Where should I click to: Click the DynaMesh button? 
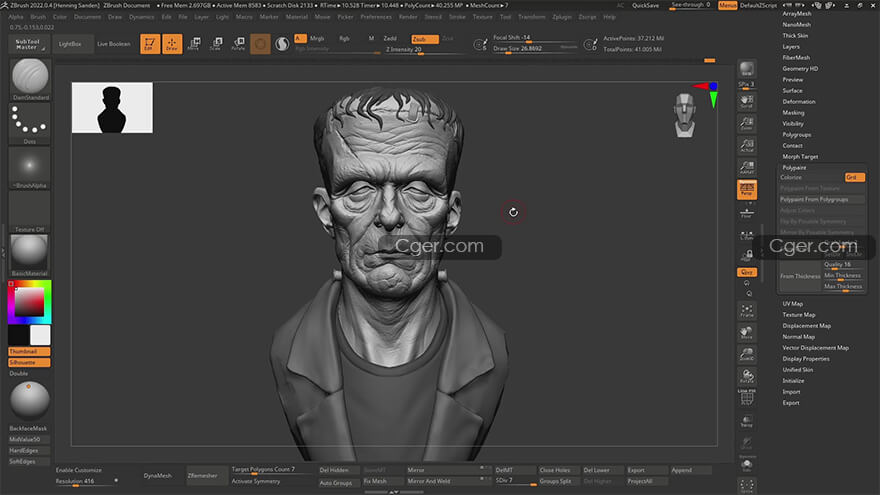[158, 476]
